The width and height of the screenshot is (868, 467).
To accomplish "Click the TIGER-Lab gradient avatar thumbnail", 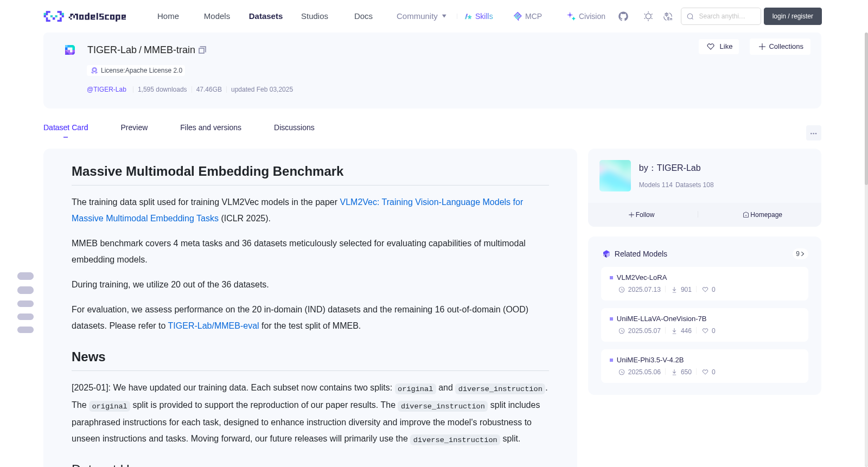I will pyautogui.click(x=615, y=176).
